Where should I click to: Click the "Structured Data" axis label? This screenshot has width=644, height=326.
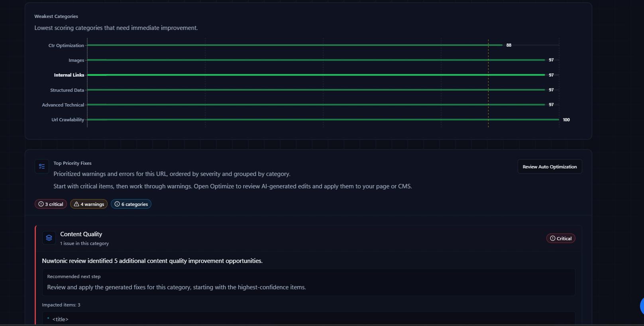click(67, 90)
